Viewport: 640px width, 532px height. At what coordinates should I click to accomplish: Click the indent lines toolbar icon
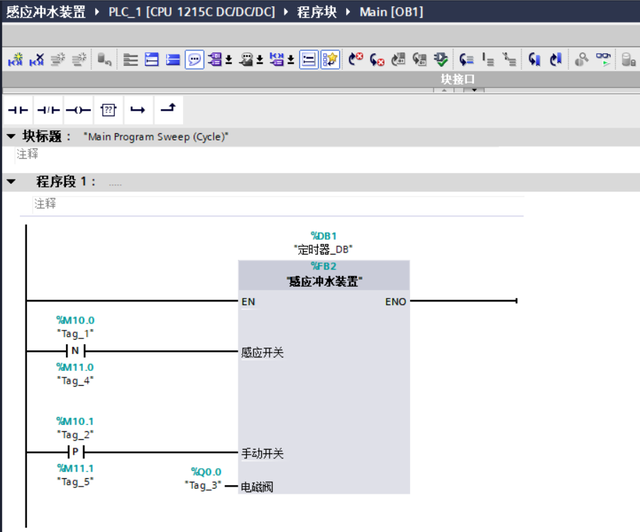(x=488, y=60)
